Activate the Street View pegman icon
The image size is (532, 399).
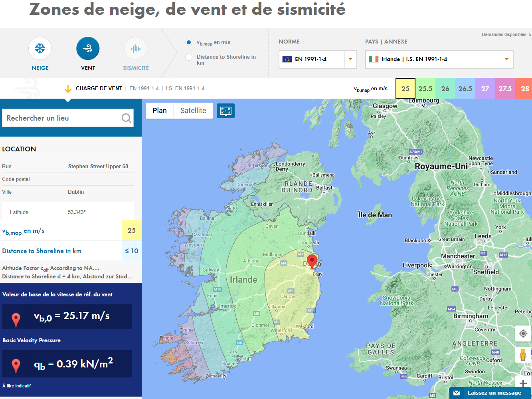[x=523, y=355]
